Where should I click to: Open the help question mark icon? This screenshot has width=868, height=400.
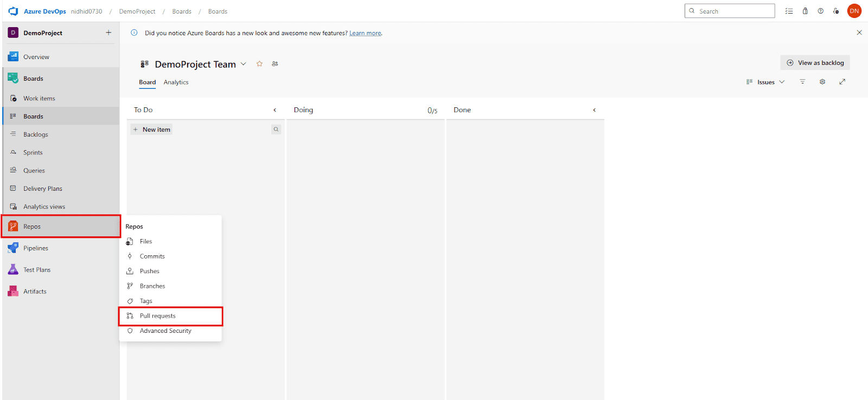(821, 11)
